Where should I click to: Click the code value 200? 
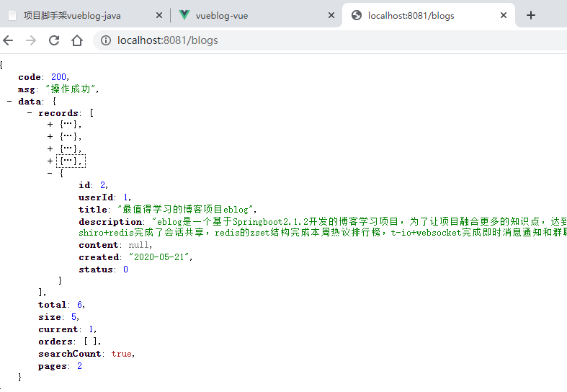pyautogui.click(x=58, y=77)
